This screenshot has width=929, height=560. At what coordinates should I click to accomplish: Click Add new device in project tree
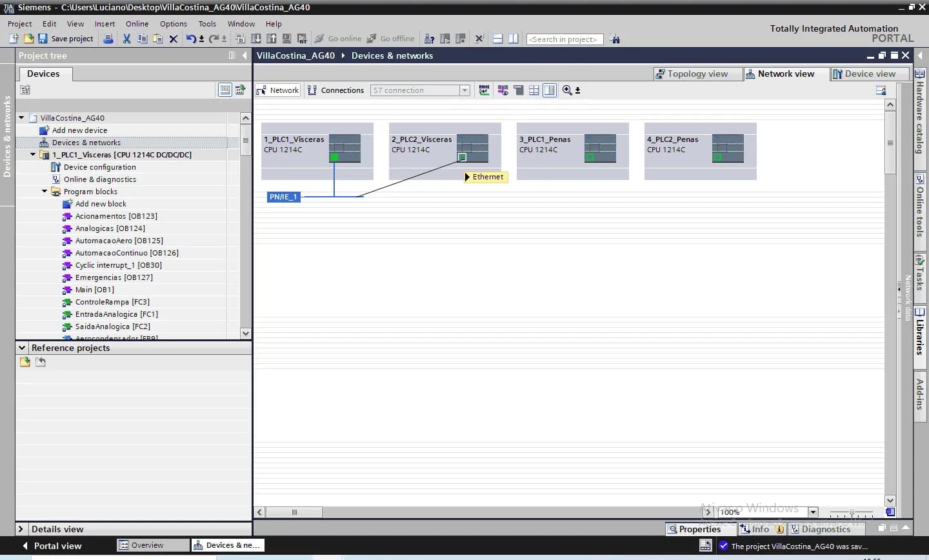pyautogui.click(x=79, y=130)
